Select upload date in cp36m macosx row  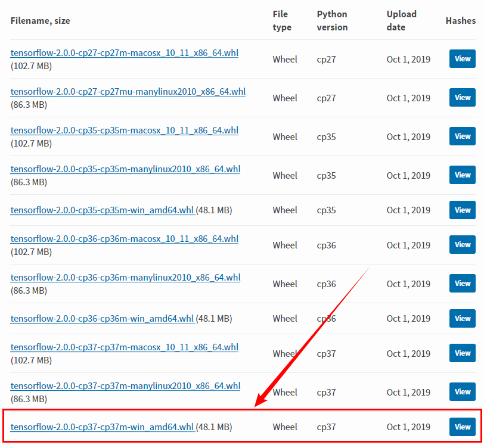[408, 245]
